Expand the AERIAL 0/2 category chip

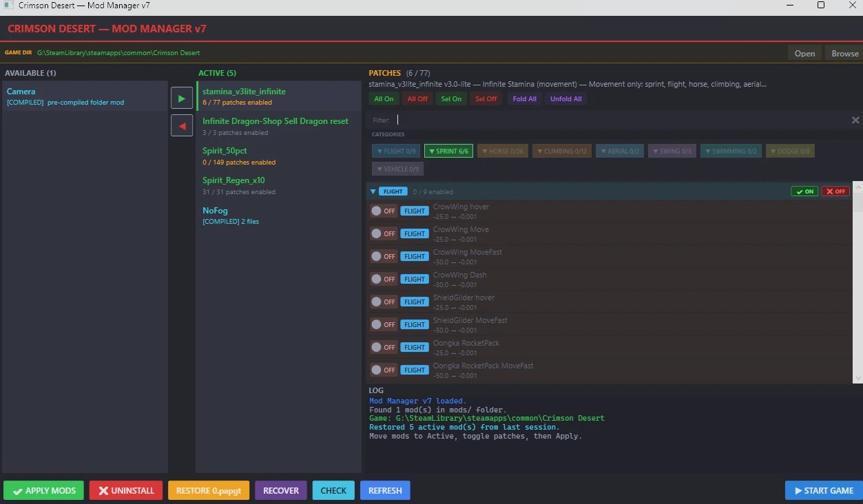620,151
